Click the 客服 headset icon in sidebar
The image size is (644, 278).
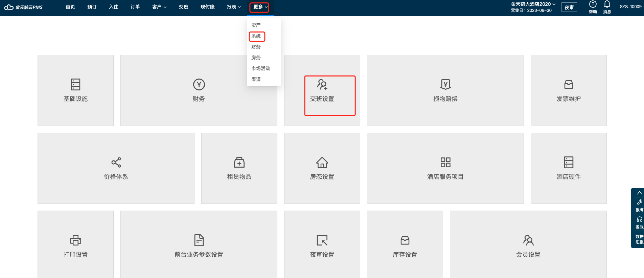click(x=639, y=219)
